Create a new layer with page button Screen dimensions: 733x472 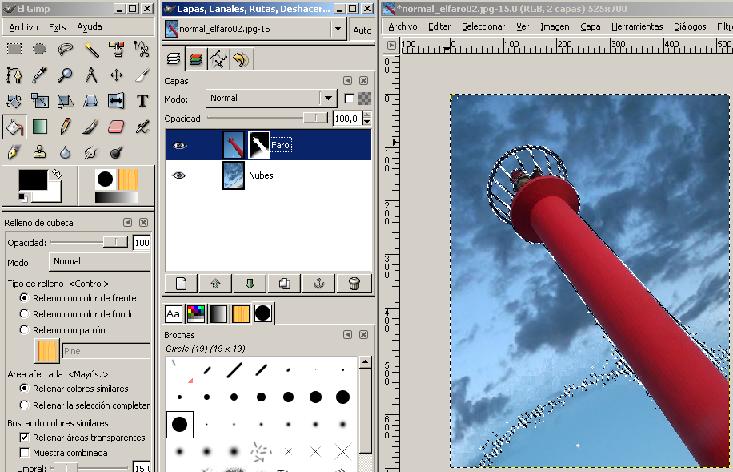[181, 283]
